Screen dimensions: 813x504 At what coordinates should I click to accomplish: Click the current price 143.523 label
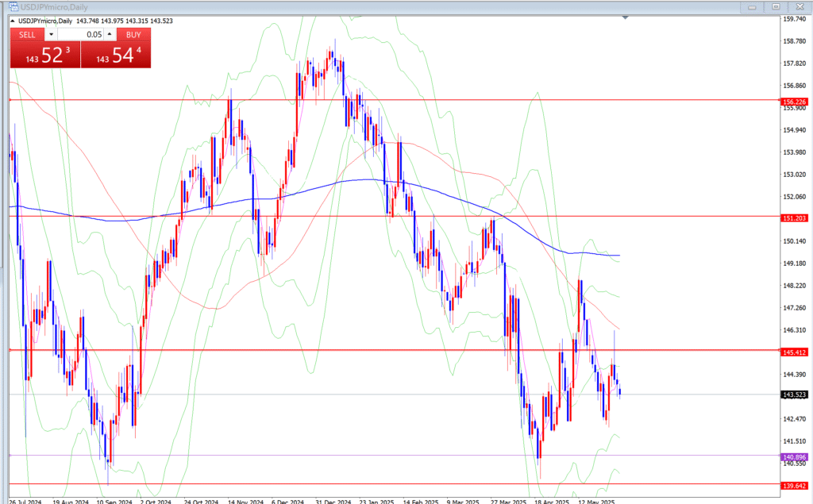click(x=794, y=395)
